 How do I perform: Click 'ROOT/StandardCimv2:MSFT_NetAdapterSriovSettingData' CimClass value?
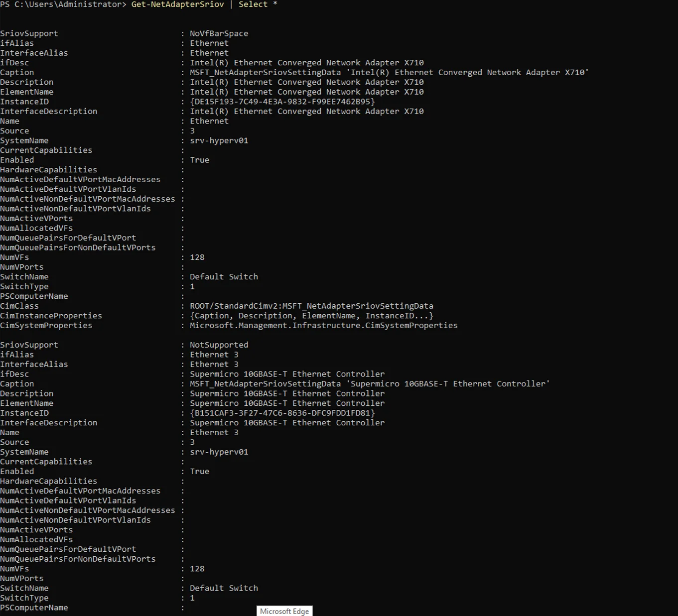(x=311, y=306)
